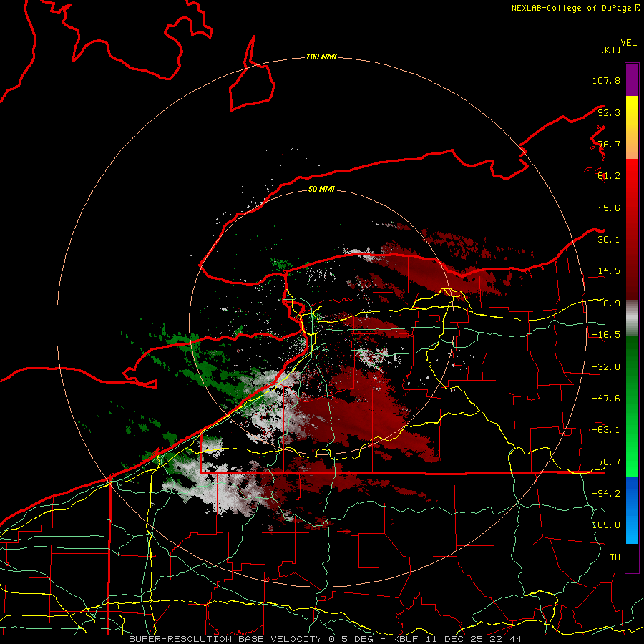Click the -94.2 velocity scale label
This screenshot has width=644, height=644.
[x=606, y=494]
